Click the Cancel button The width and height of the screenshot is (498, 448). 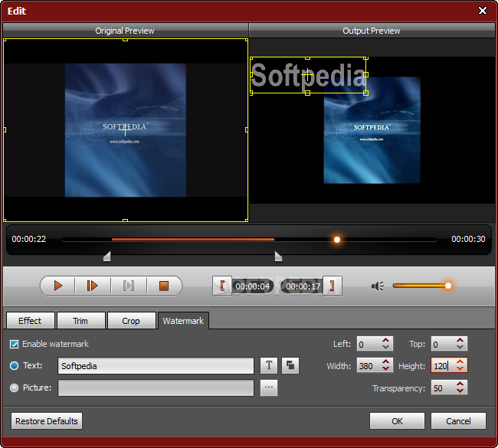coord(458,421)
